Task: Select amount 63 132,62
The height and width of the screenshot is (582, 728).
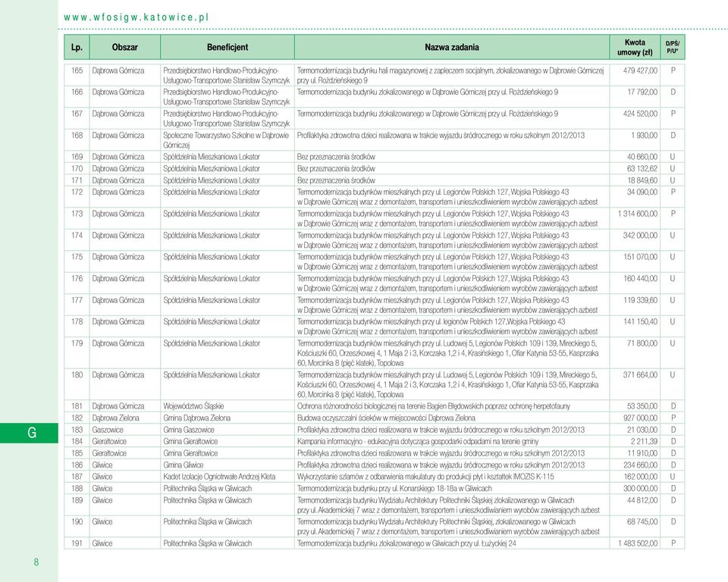Action: 642,168
